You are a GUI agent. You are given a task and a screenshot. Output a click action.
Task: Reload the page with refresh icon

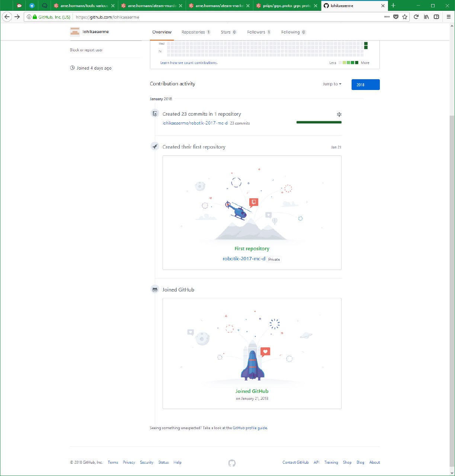416,17
